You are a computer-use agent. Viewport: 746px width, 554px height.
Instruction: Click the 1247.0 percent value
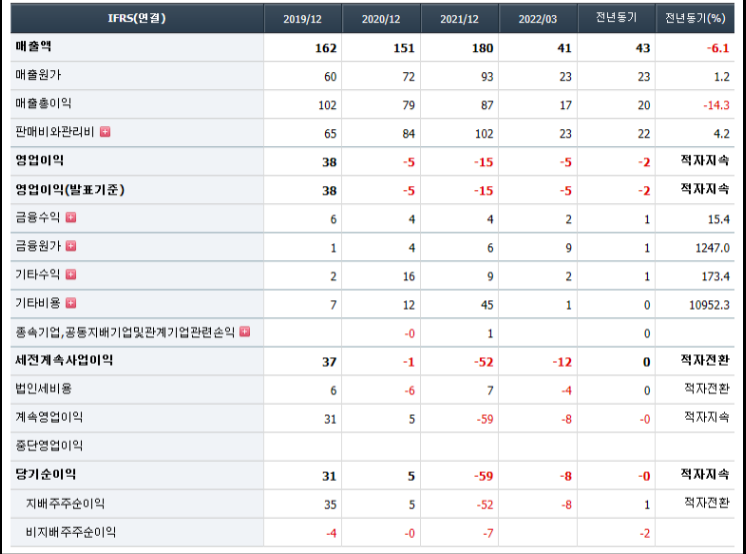[x=712, y=248]
